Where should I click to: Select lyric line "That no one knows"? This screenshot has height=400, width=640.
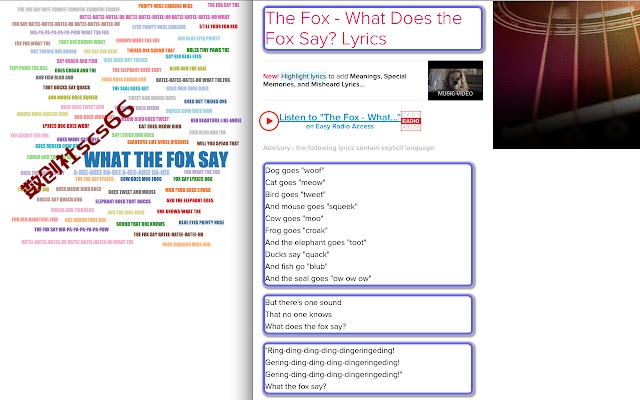pos(298,314)
